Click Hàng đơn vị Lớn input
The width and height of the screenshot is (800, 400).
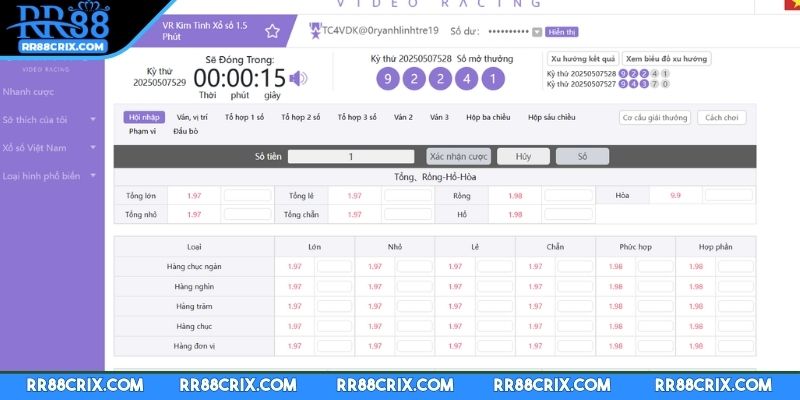click(x=334, y=346)
